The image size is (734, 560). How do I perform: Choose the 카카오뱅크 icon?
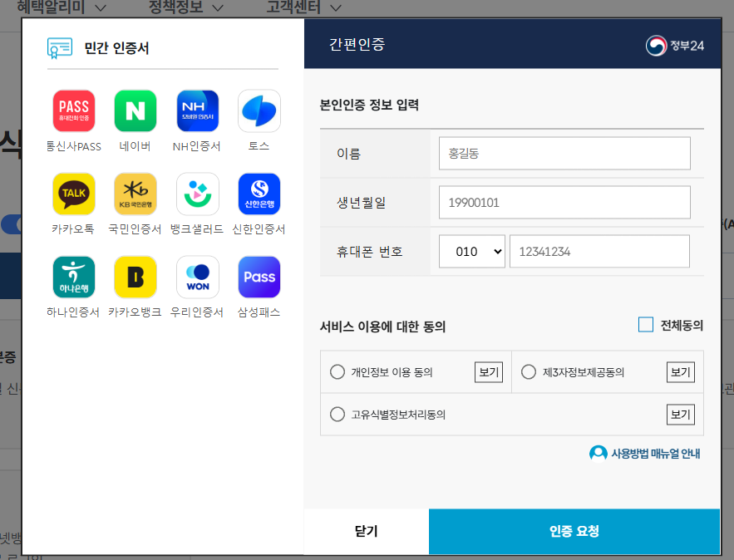135,277
